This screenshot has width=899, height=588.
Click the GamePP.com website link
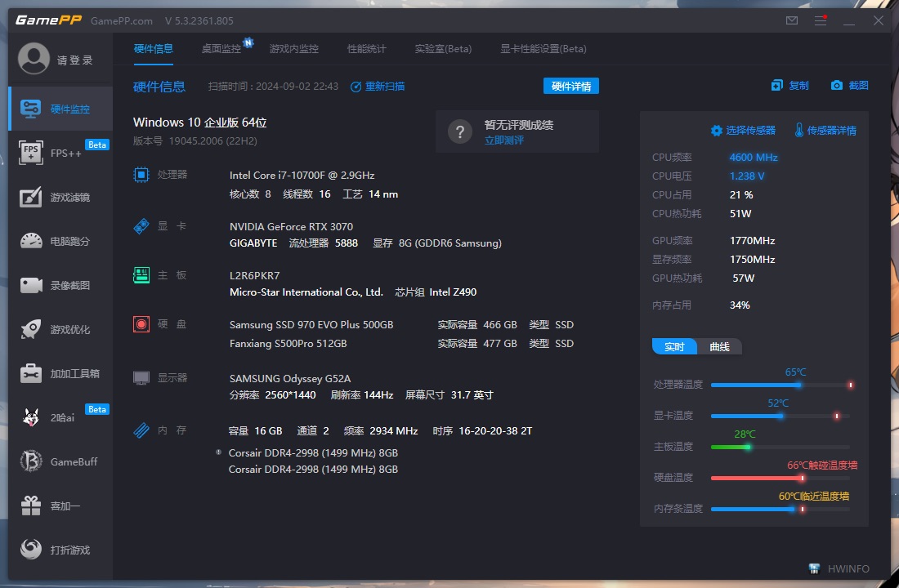click(122, 21)
